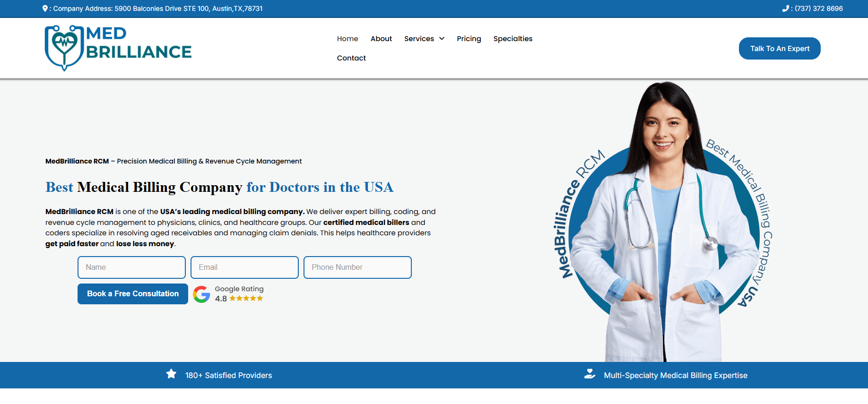868x404 pixels.
Task: Click Book a Free Consultation button
Action: [x=133, y=294]
